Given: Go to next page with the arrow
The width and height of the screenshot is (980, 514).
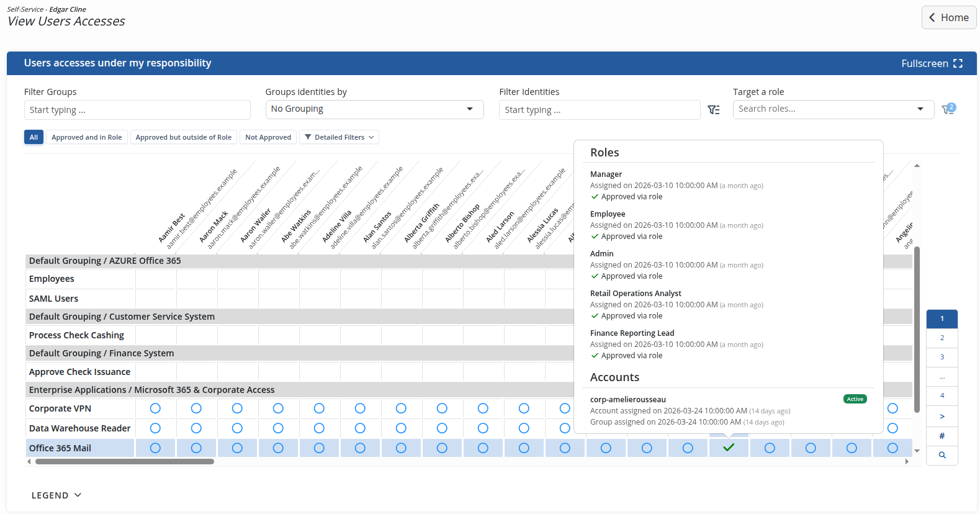Looking at the screenshot, I should pos(942,417).
